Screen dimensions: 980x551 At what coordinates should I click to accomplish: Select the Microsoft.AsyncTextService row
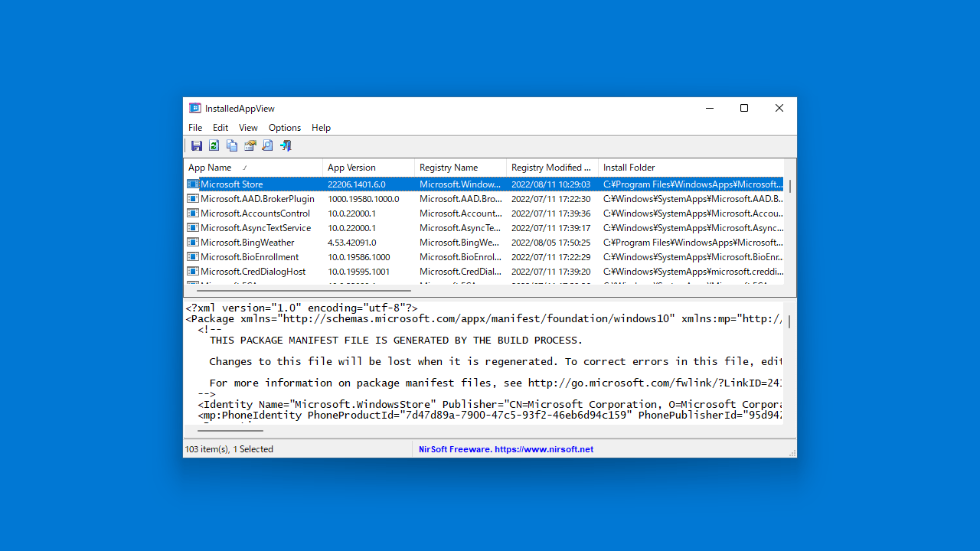484,228
